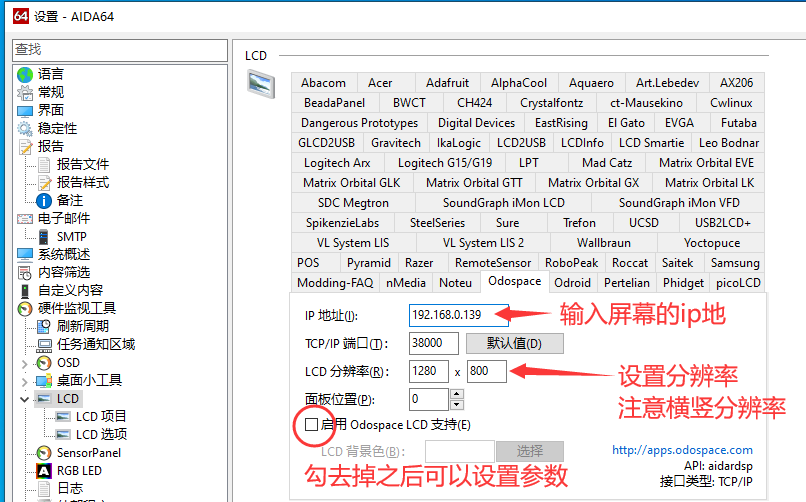Image resolution: width=806 pixels, height=502 pixels.
Task: Click the TCP/IP 端口 field showing 38000
Action: [x=434, y=343]
